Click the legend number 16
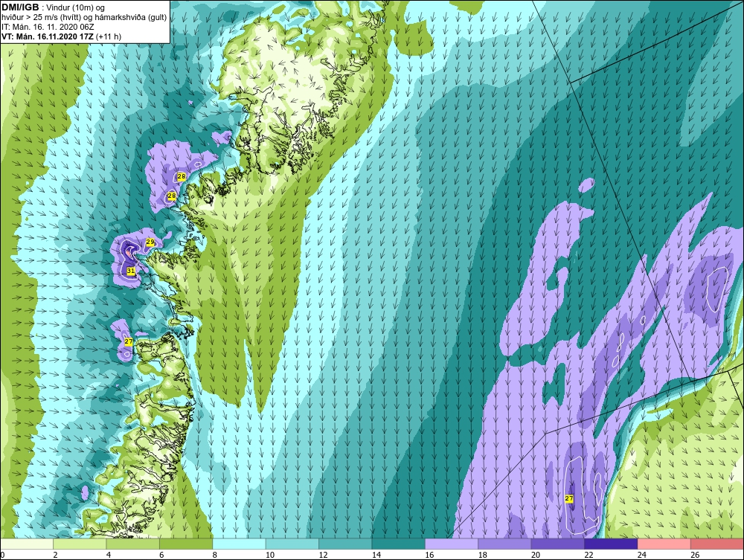 point(429,555)
